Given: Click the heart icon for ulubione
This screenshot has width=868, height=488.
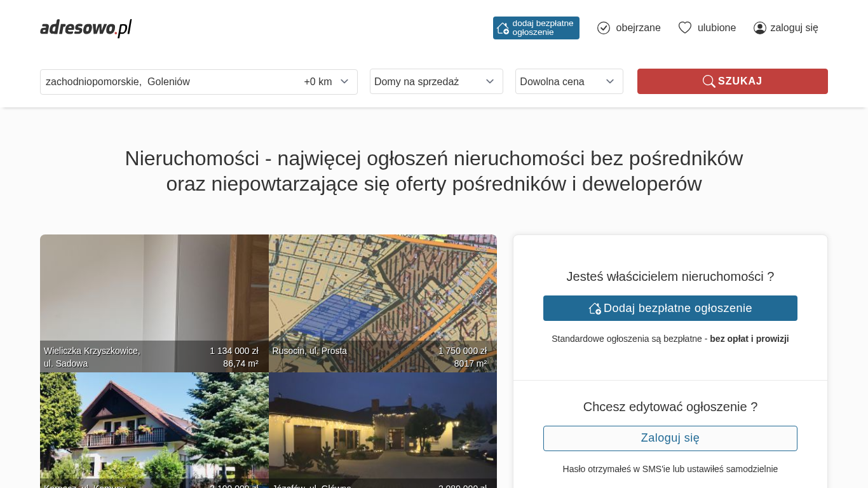Looking at the screenshot, I should click(684, 28).
